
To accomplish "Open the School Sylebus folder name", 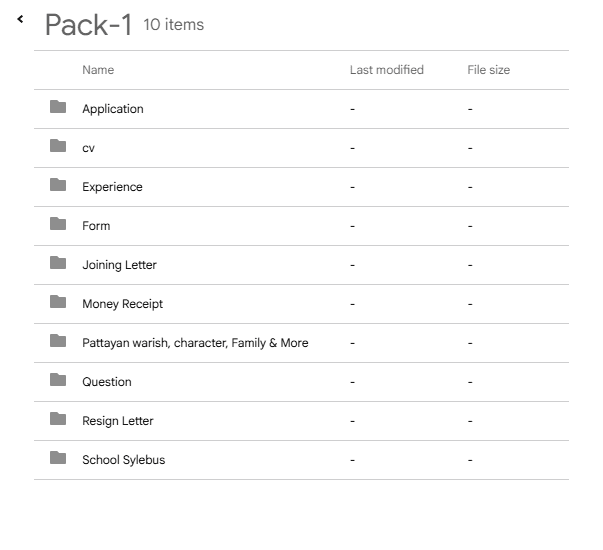I will click(123, 460).
